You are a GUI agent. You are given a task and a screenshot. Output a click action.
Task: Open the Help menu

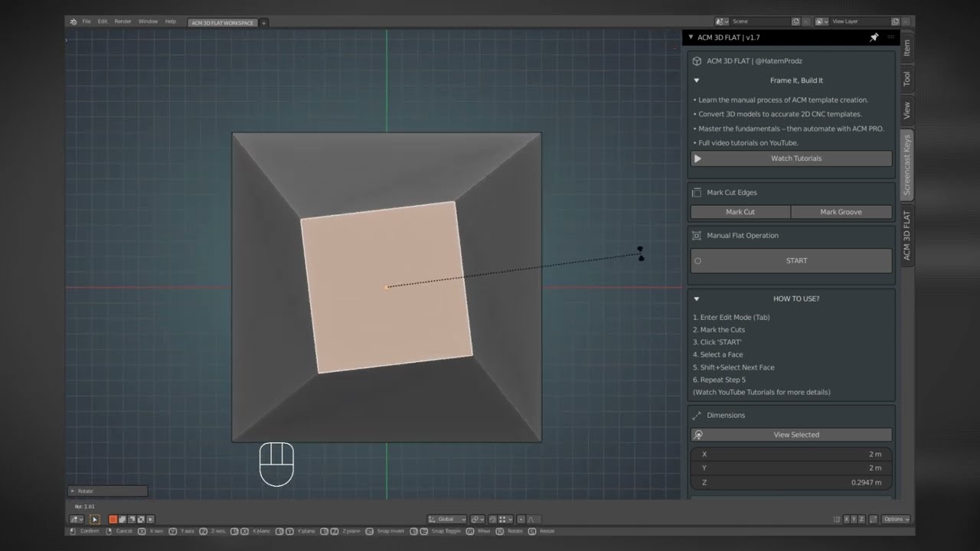[x=170, y=21]
